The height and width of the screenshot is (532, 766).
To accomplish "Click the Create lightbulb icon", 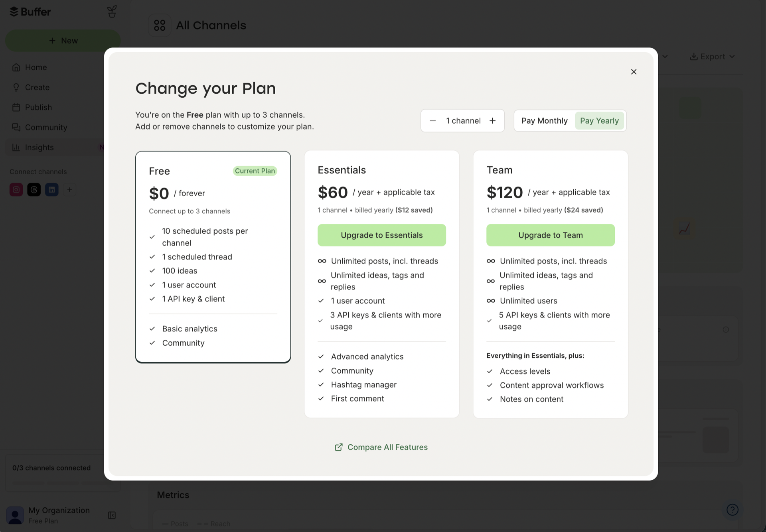I will (16, 87).
